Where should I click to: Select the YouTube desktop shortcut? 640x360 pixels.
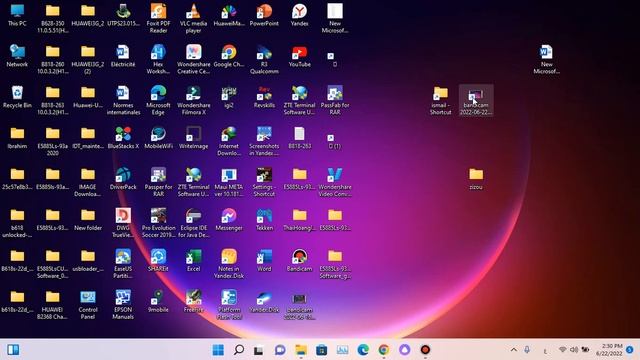coord(299,56)
